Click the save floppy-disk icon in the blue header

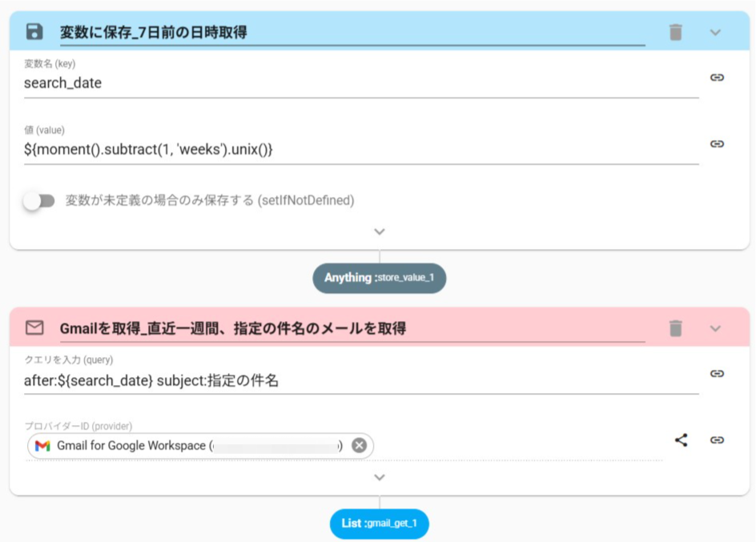pyautogui.click(x=34, y=32)
